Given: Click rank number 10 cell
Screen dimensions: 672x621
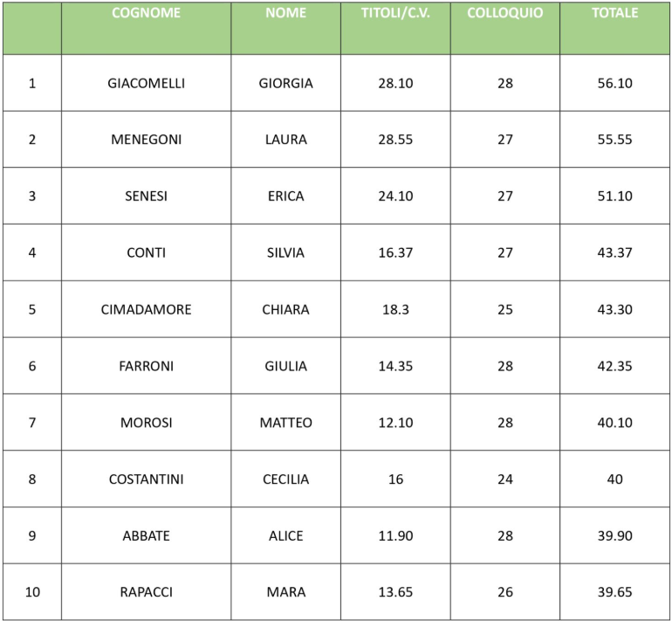Looking at the screenshot, I should [x=32, y=592].
